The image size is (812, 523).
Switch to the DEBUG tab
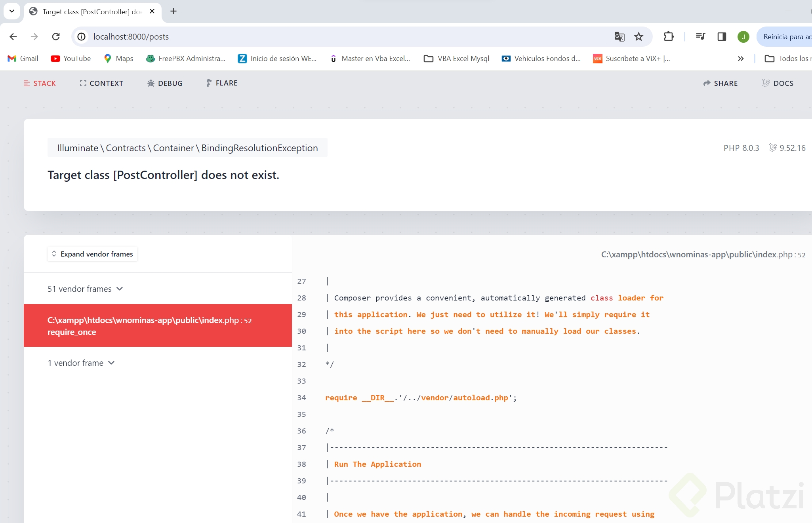tap(165, 83)
